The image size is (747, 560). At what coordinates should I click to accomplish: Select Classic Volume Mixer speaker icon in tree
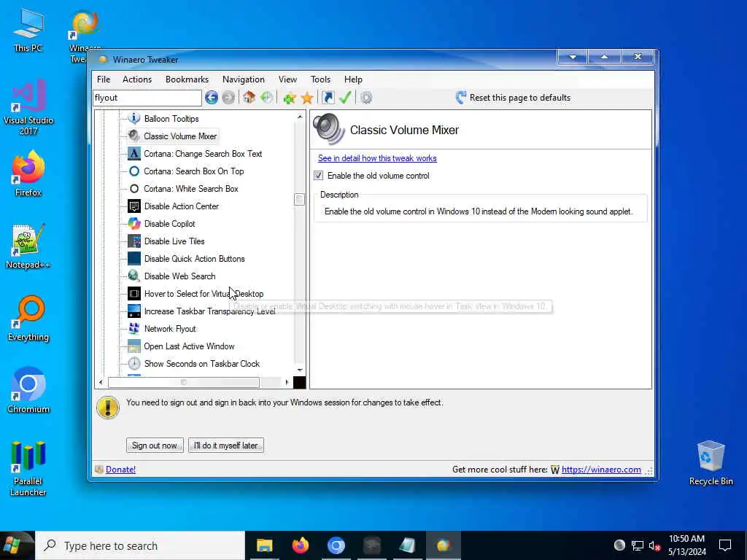point(134,136)
